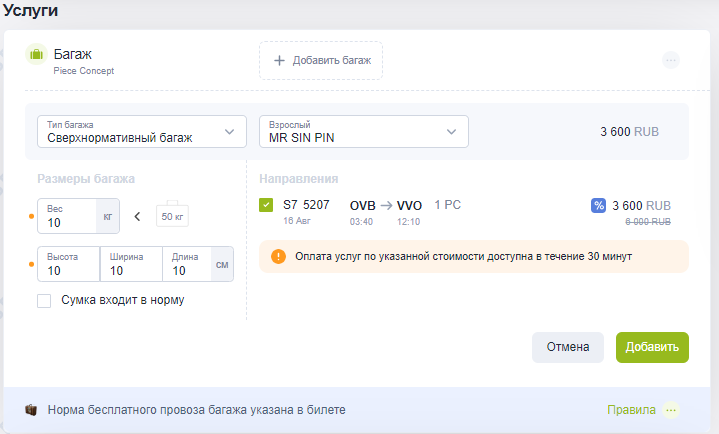Focus the Вес weight input field
The height and width of the screenshot is (434, 719).
pos(67,216)
